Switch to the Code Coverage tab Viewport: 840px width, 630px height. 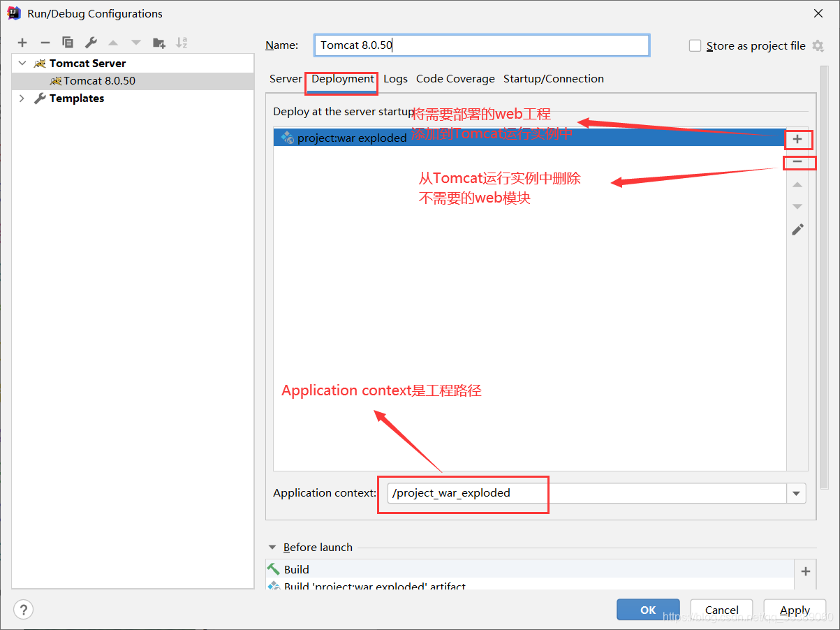coord(455,79)
